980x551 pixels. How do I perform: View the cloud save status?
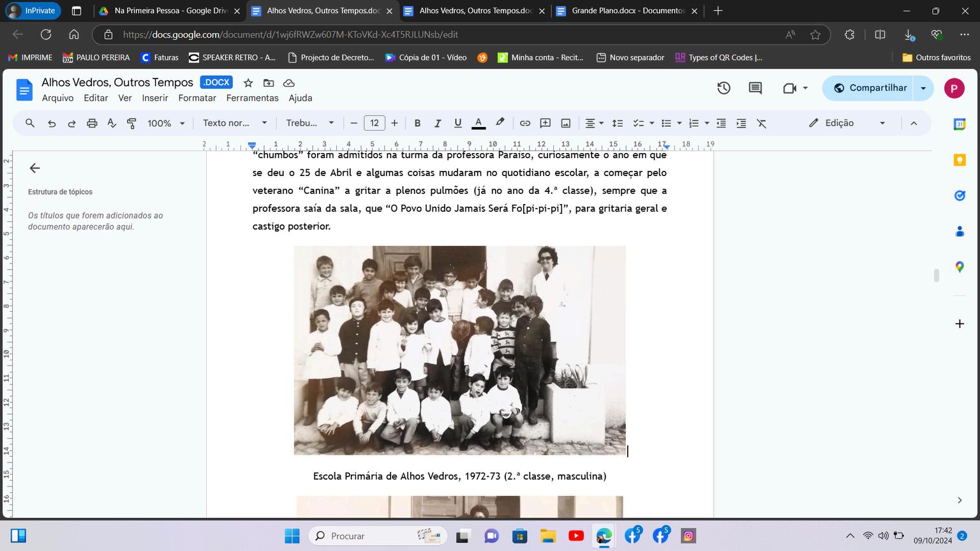(288, 83)
